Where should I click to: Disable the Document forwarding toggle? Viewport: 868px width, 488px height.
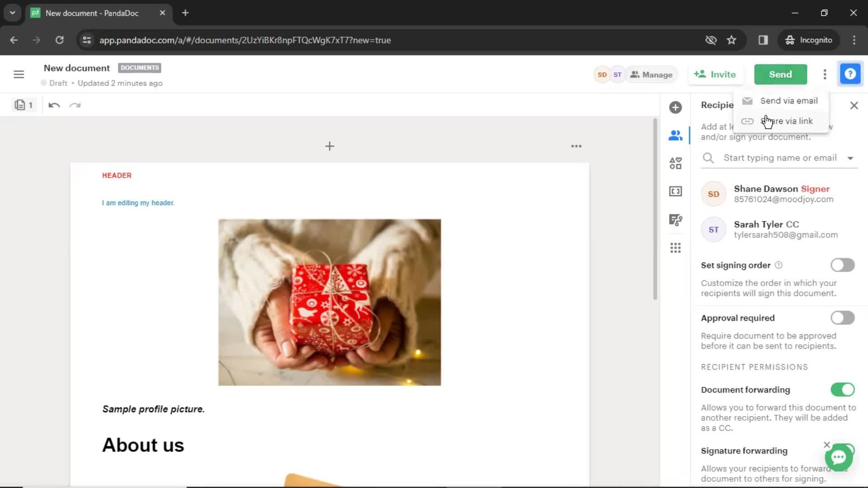click(843, 389)
